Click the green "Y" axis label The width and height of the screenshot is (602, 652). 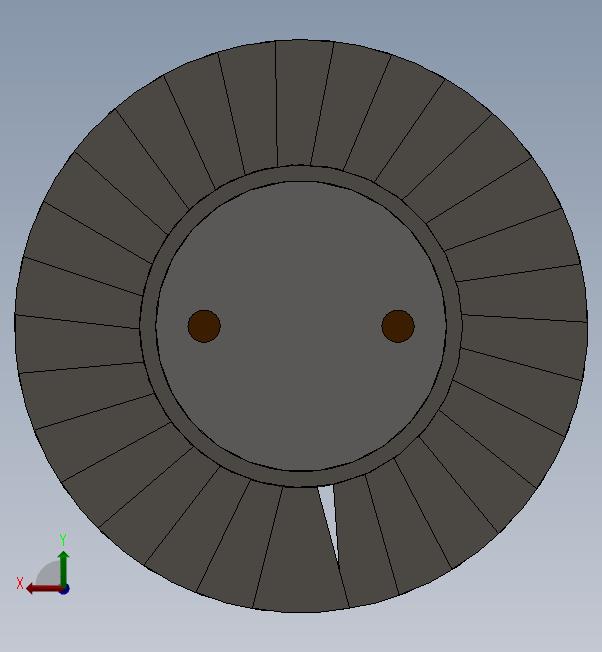(x=63, y=539)
